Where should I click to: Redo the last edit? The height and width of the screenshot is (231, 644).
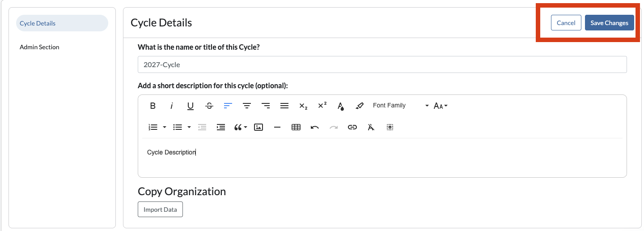(334, 127)
